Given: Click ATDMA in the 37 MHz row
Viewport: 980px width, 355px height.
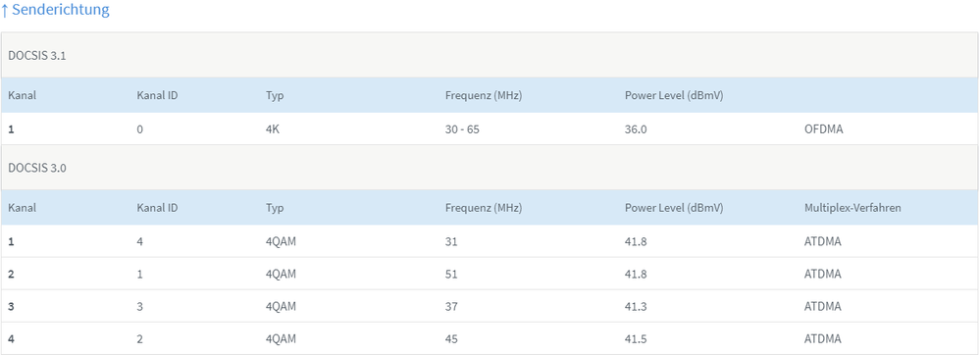Looking at the screenshot, I should pos(822,306).
